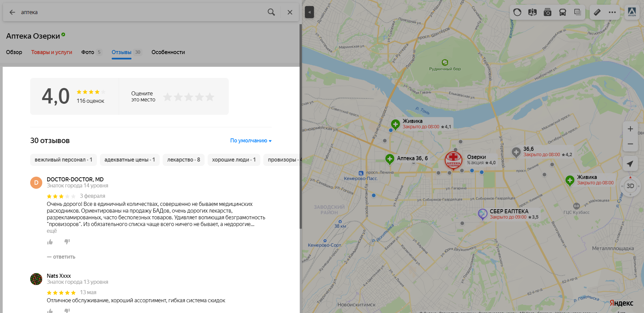Open map layers selector icon
Screen dimensions: 644x313
click(x=578, y=12)
